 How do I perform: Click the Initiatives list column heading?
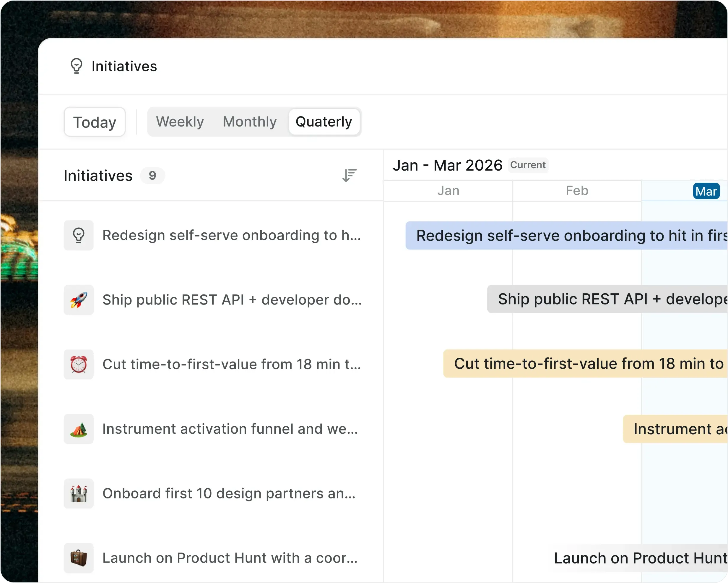point(98,175)
